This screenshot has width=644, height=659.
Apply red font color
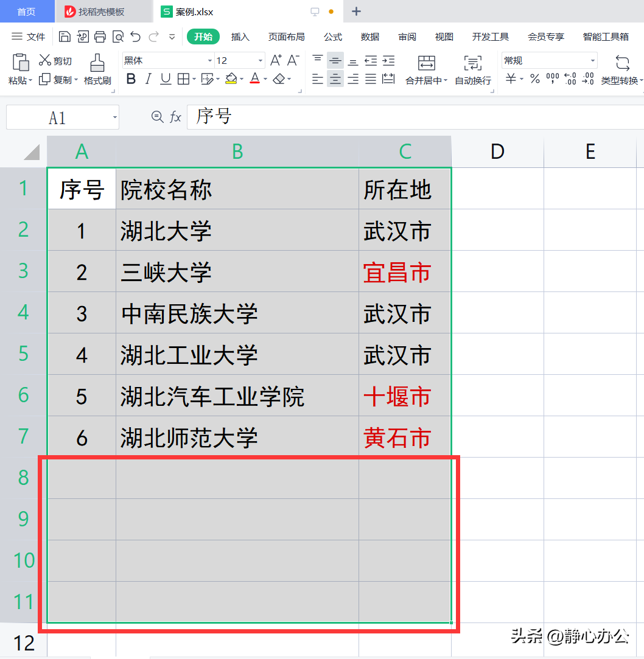pos(255,78)
